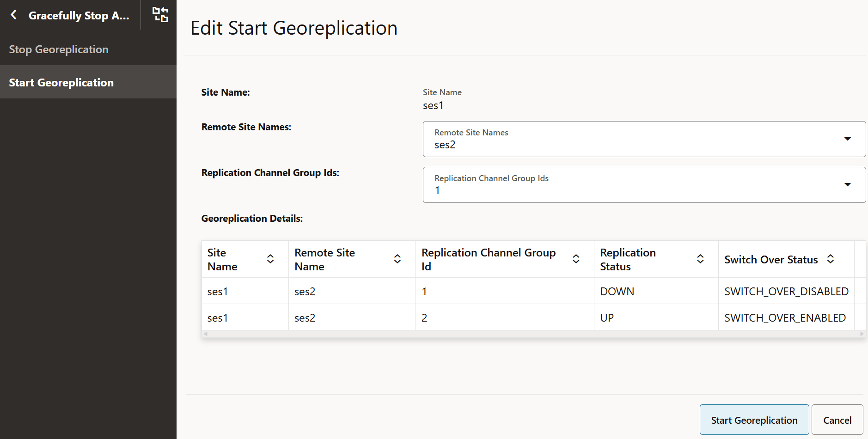Click ses1 in the SWITCH_OVER_ENABLED row
The image size is (868, 439).
click(x=245, y=317)
